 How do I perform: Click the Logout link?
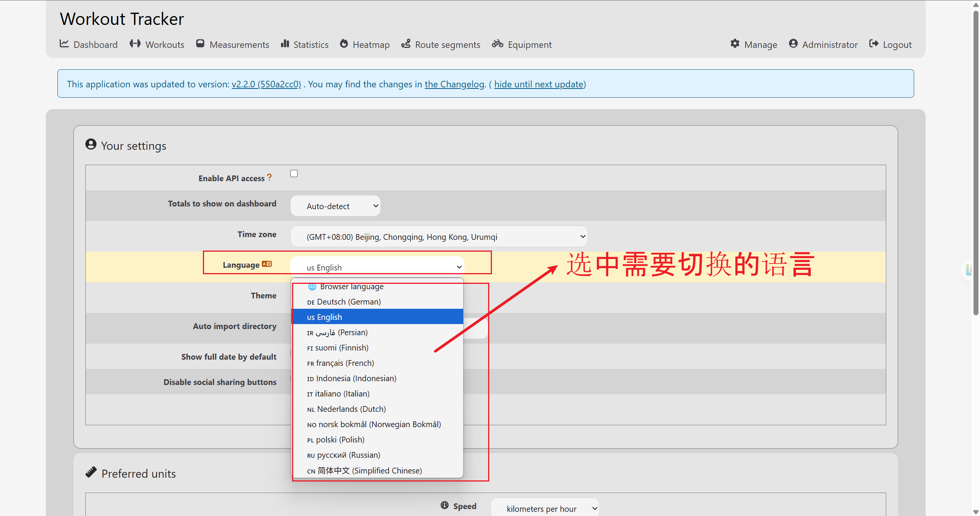click(x=890, y=44)
